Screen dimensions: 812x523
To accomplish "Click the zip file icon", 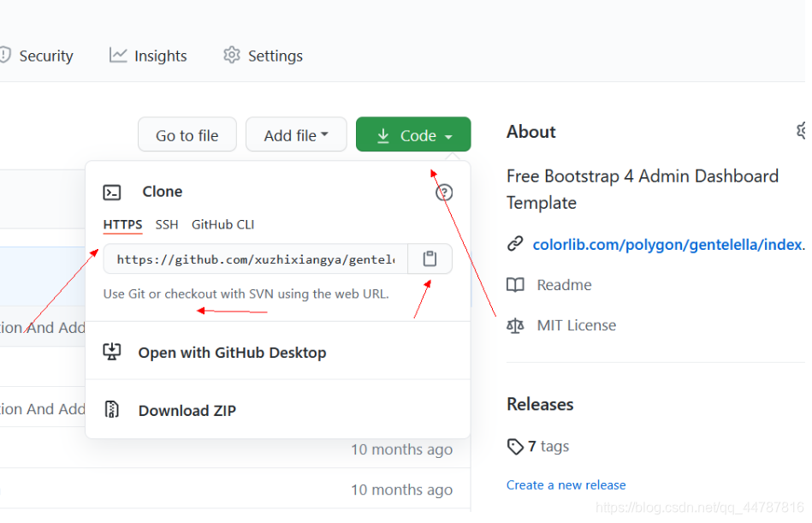I will 112,410.
